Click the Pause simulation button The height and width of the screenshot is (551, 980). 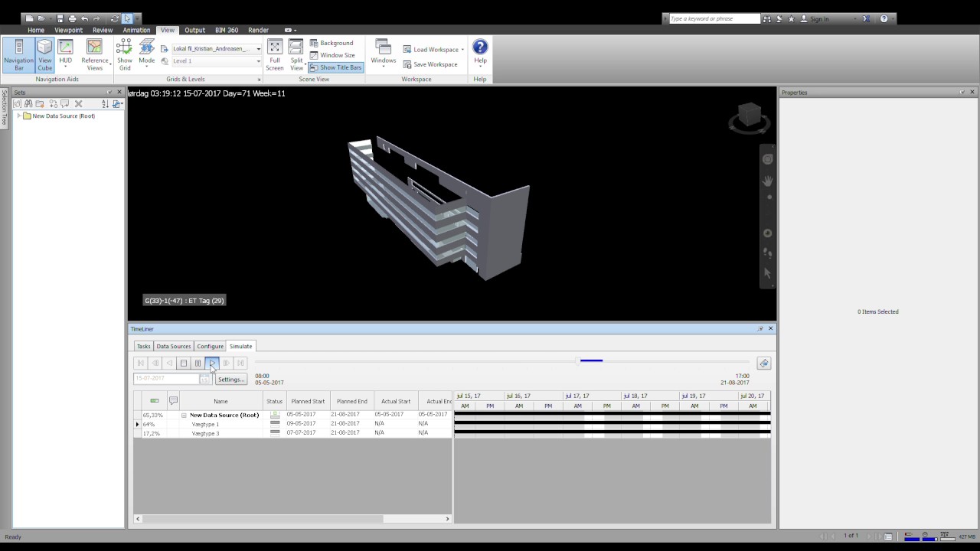click(x=198, y=363)
